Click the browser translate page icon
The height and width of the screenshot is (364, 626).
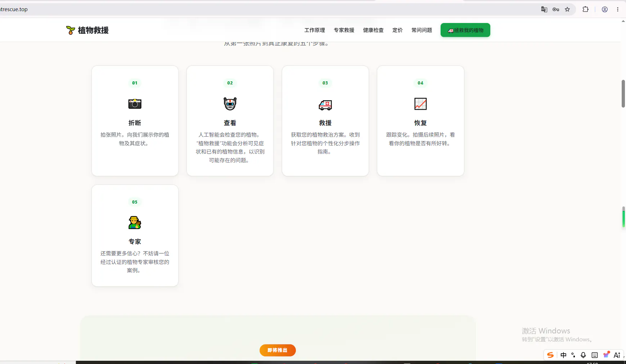click(x=544, y=9)
